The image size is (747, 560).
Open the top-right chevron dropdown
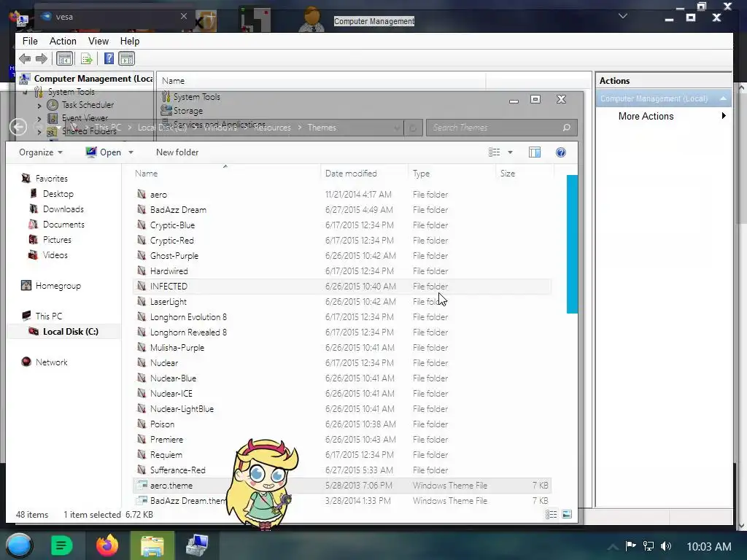[623, 16]
